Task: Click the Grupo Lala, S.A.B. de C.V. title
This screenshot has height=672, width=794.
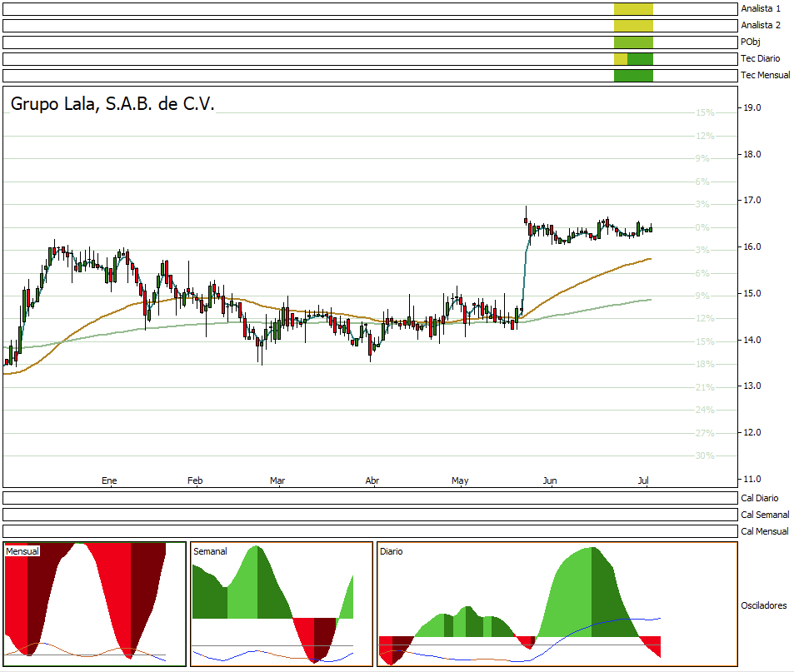Action: (x=112, y=104)
